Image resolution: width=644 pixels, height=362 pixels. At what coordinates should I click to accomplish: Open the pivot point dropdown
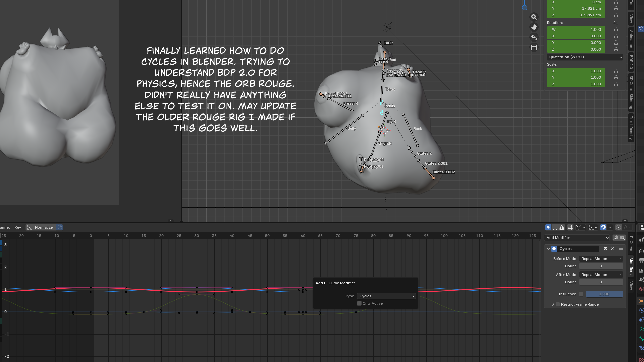click(593, 227)
